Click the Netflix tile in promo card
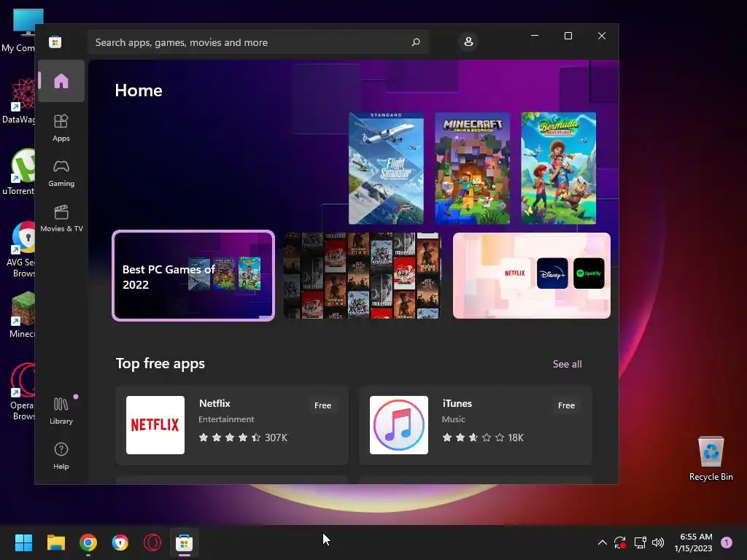The width and height of the screenshot is (747, 560). 514,273
